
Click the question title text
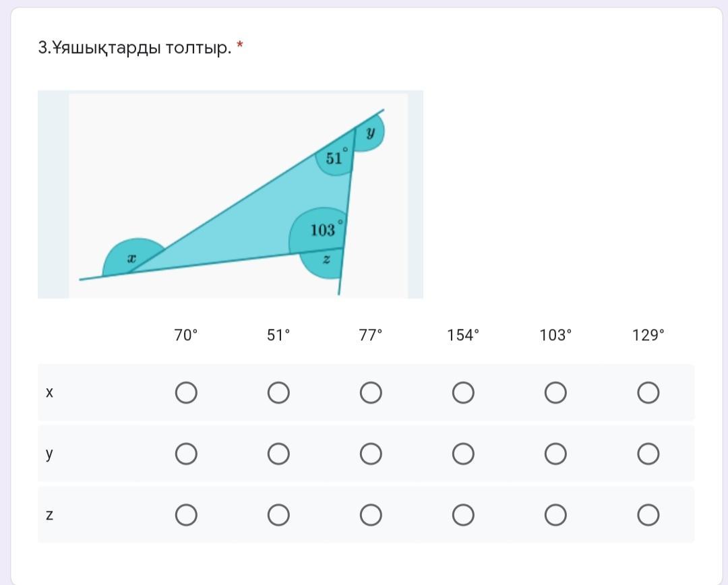pyautogui.click(x=135, y=47)
